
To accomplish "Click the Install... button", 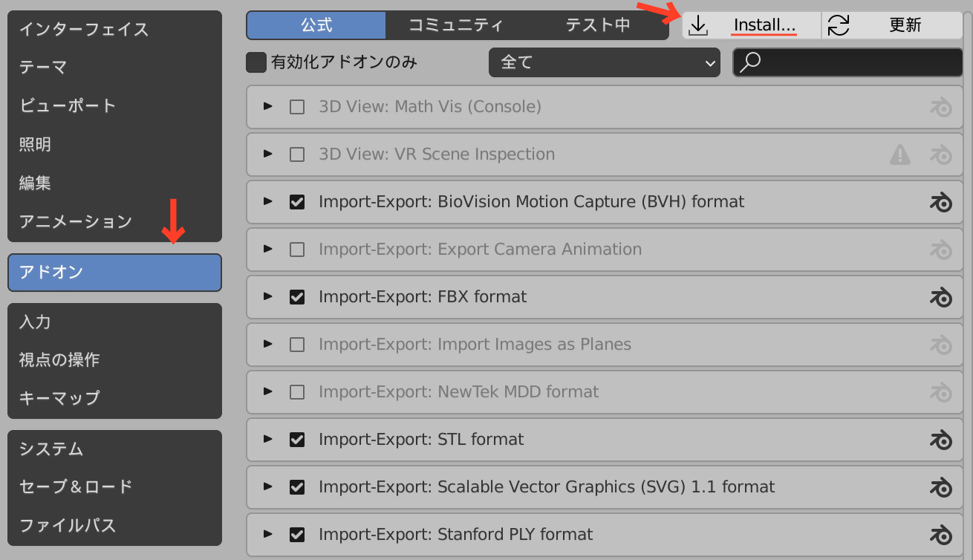I will click(x=764, y=25).
